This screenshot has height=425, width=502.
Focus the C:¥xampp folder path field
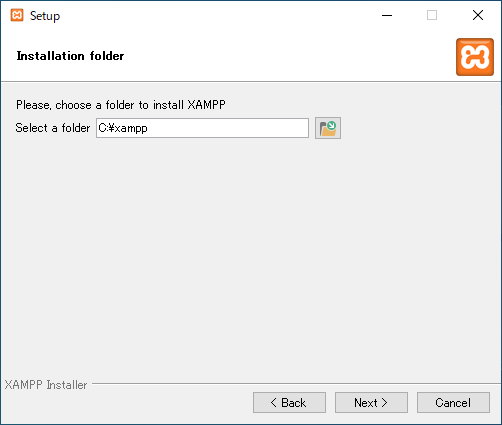[x=202, y=128]
